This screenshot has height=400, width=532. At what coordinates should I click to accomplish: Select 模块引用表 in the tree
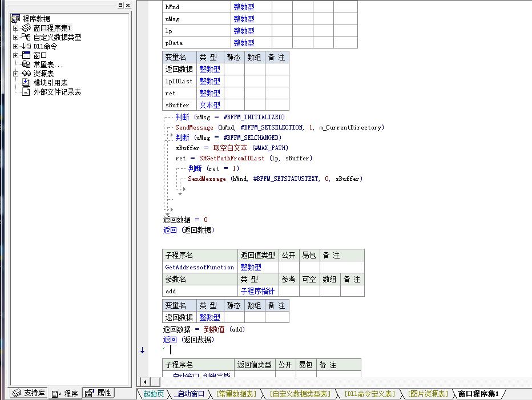pyautogui.click(x=51, y=83)
